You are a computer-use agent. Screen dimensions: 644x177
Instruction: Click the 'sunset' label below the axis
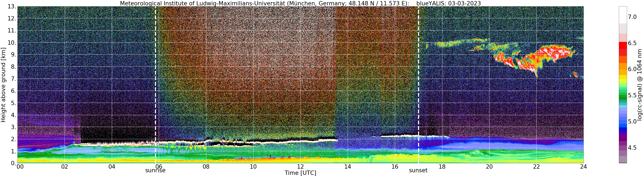coord(418,171)
